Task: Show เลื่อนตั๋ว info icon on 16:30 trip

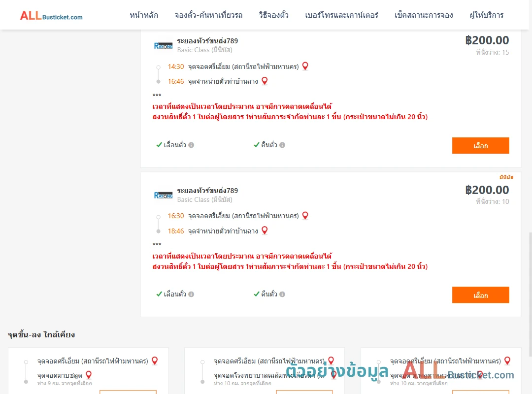Action: point(191,294)
